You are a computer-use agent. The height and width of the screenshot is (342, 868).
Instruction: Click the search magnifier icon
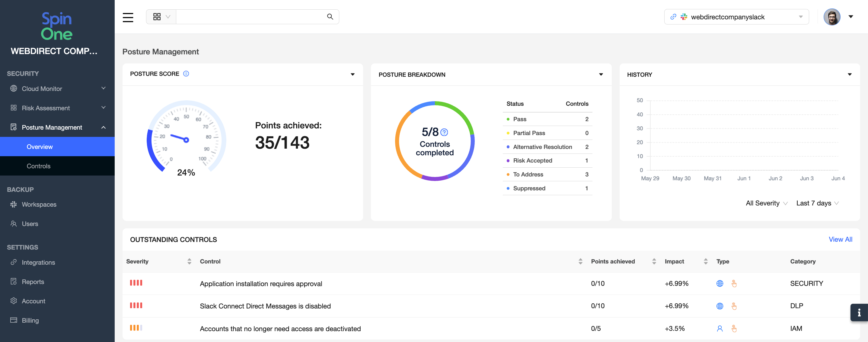point(330,17)
